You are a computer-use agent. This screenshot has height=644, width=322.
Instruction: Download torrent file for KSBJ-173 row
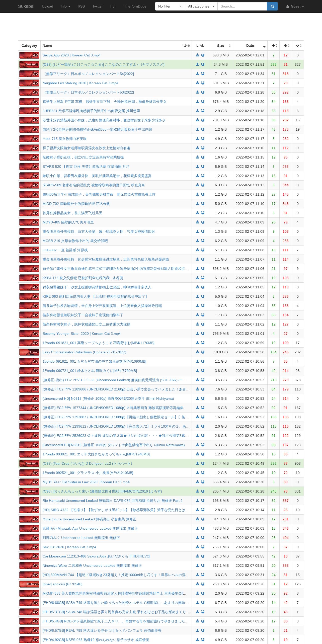[x=197, y=278]
